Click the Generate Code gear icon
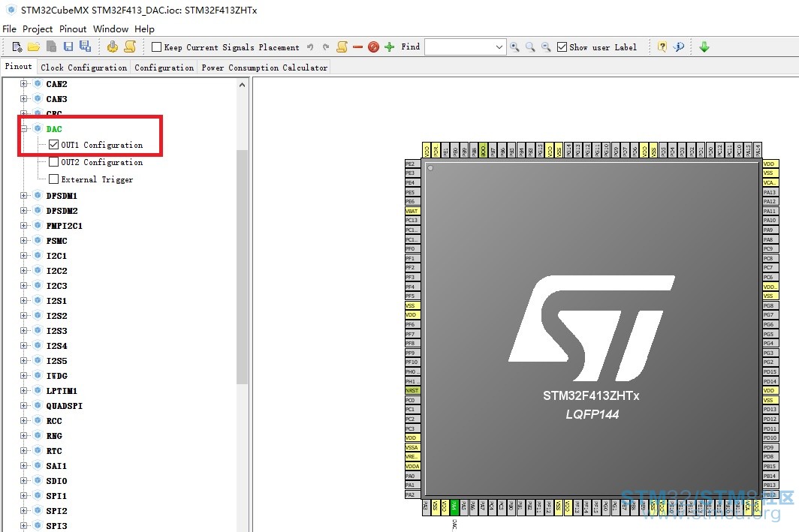The width and height of the screenshot is (799, 532). click(113, 47)
